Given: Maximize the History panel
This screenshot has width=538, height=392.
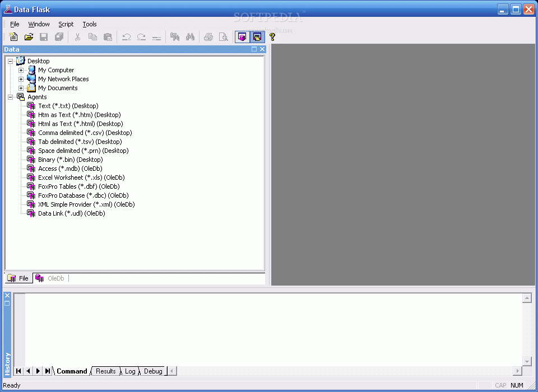Looking at the screenshot, I should (7, 303).
